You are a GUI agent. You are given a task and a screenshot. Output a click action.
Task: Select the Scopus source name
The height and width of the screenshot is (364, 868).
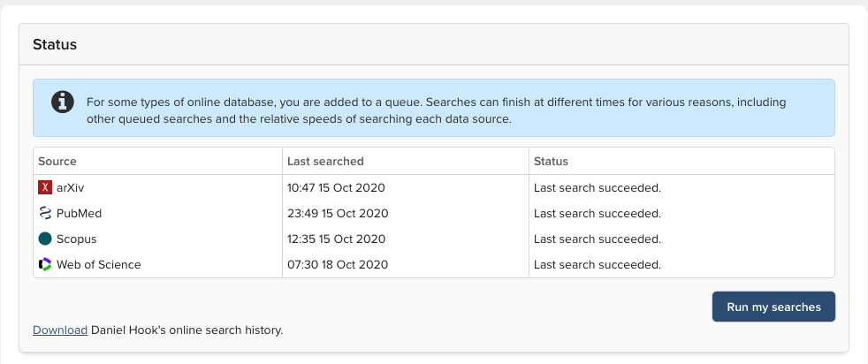pyautogui.click(x=76, y=239)
